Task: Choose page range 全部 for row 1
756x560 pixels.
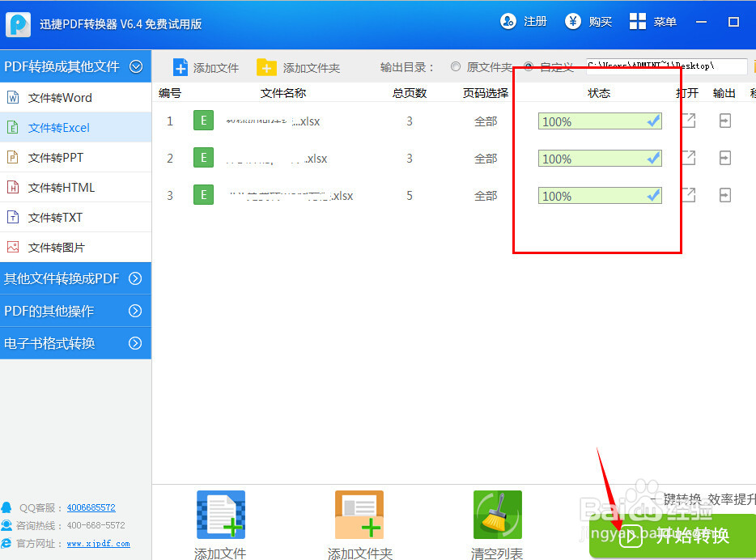Action: 486,121
